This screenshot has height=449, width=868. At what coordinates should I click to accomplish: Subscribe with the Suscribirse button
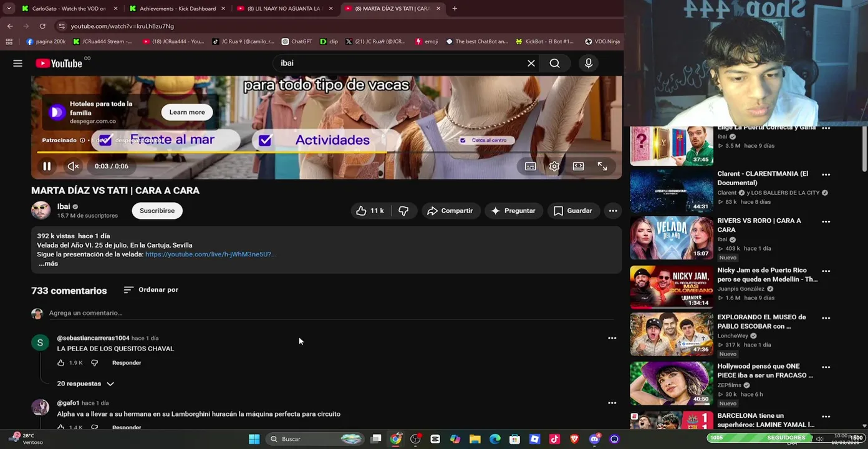pos(157,211)
